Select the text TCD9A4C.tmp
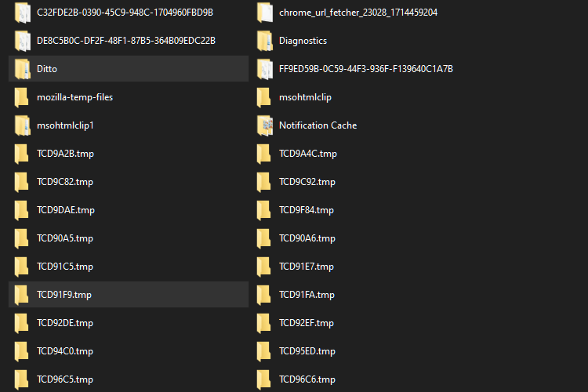This screenshot has width=588, height=392. (x=308, y=154)
